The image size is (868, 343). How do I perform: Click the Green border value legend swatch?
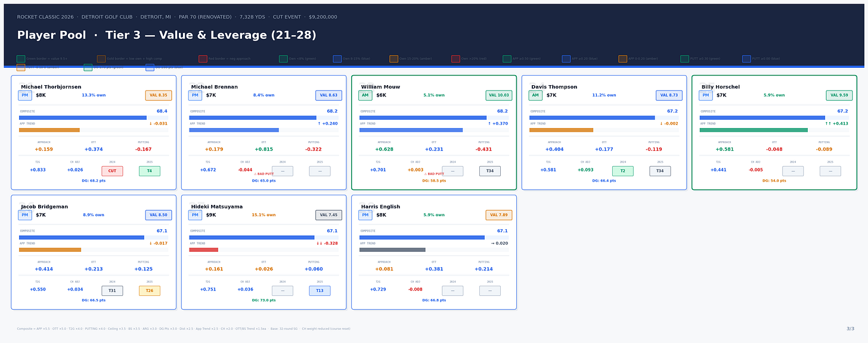(21, 59)
